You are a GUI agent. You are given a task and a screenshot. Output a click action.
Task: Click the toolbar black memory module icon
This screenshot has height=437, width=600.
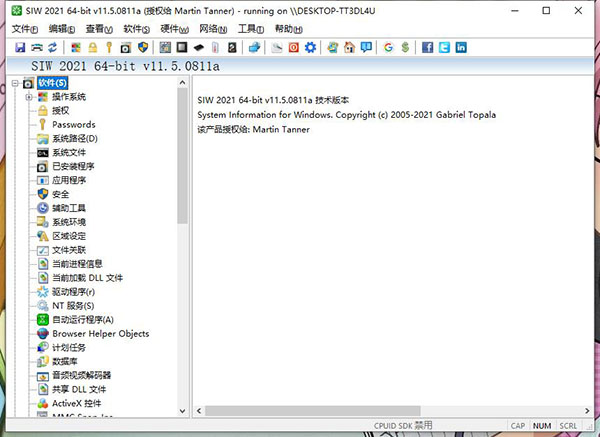pyautogui.click(x=199, y=47)
